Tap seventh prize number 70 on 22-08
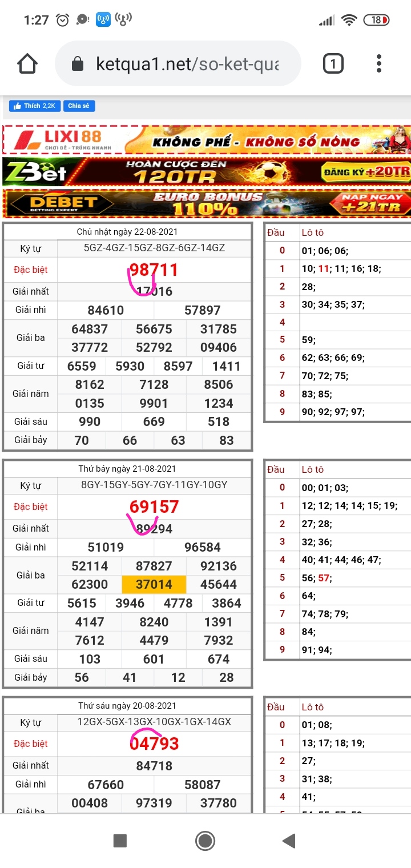Viewport: 411px width, 868px height. click(82, 440)
